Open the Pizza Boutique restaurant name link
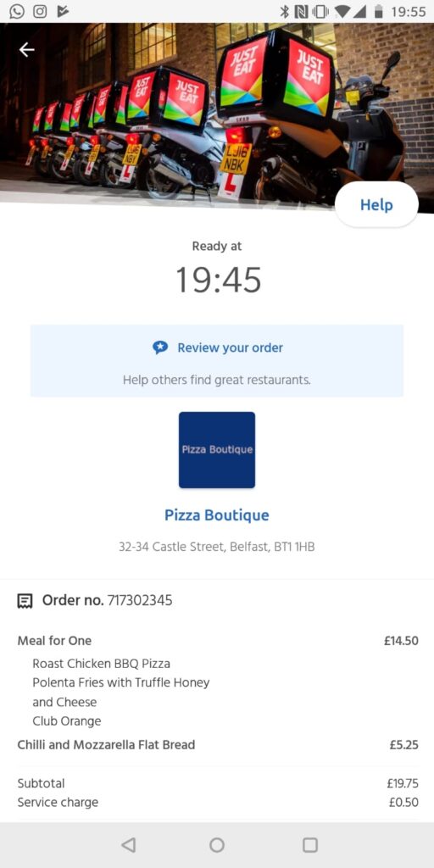The image size is (434, 868). (x=217, y=515)
